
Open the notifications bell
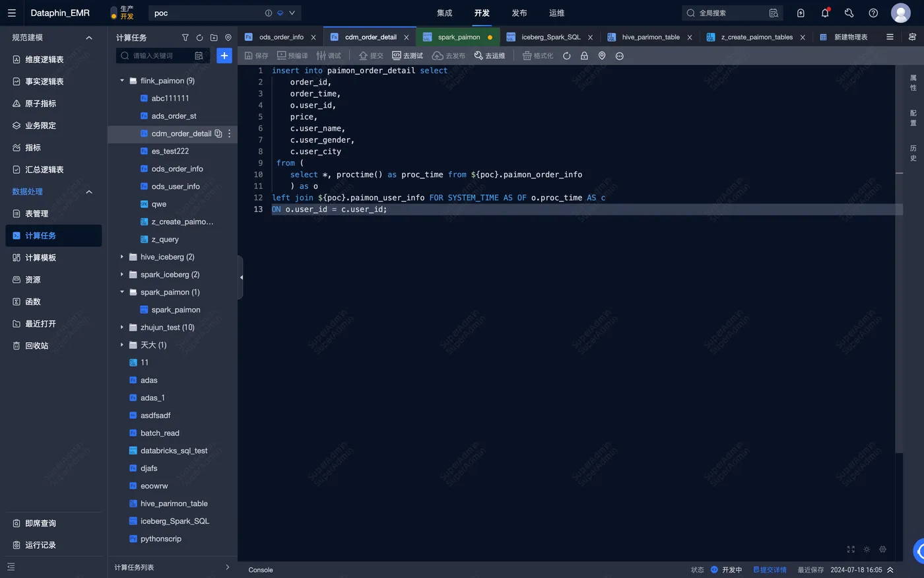(825, 13)
